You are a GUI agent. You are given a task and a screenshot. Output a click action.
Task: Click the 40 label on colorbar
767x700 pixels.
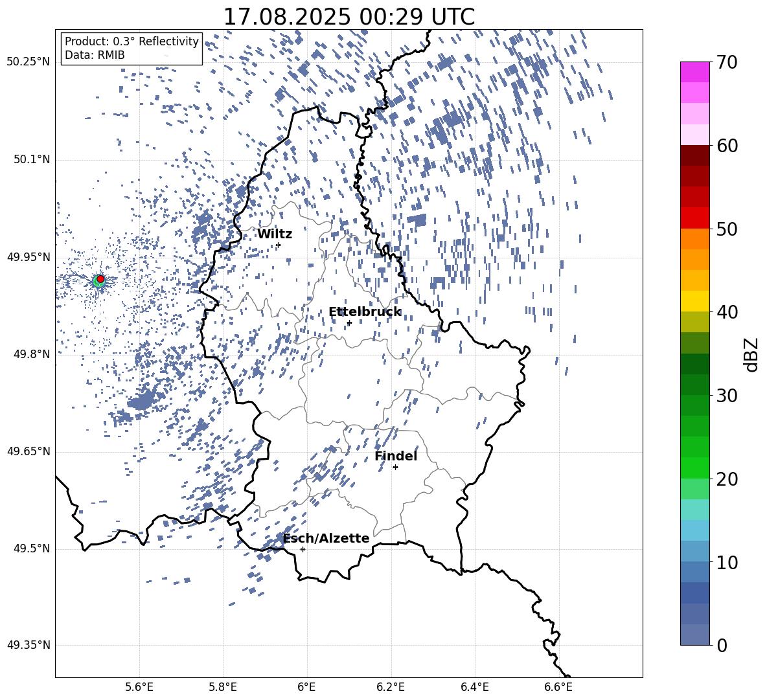click(x=727, y=312)
